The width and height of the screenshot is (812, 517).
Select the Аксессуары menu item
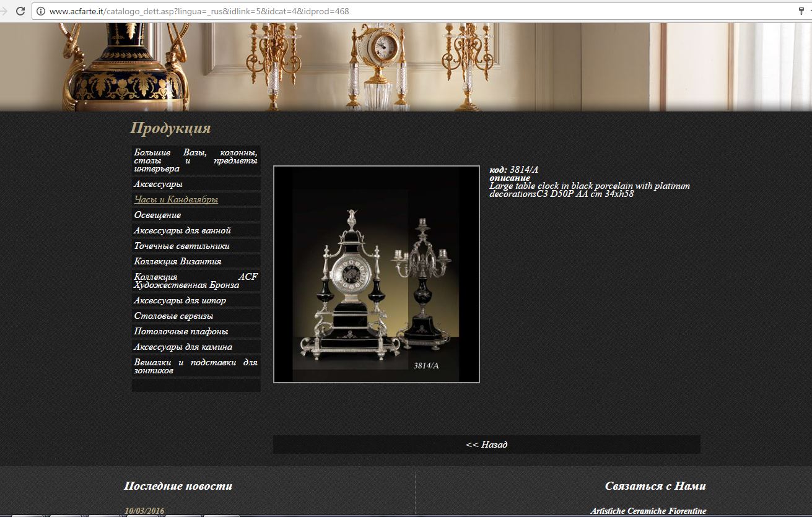tap(196, 184)
